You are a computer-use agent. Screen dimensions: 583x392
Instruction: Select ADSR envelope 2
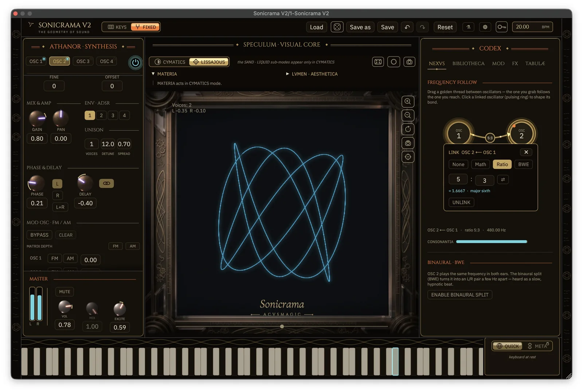click(x=101, y=115)
